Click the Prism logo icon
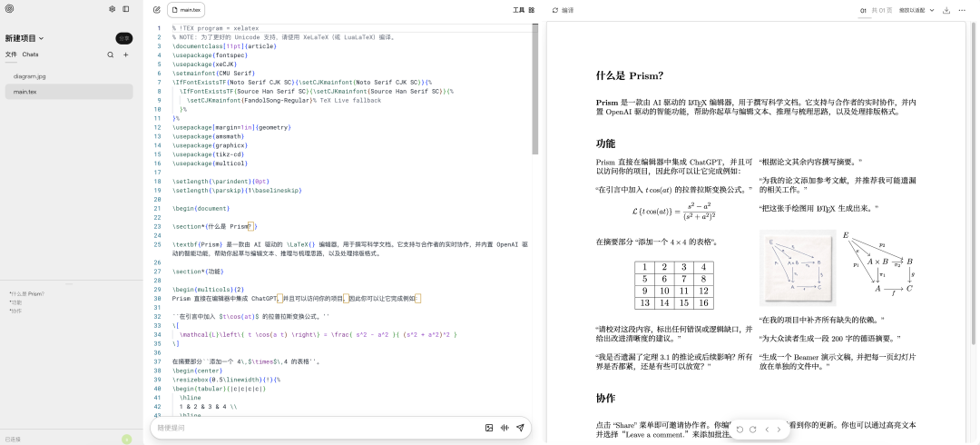The height and width of the screenshot is (445, 980). click(x=9, y=9)
